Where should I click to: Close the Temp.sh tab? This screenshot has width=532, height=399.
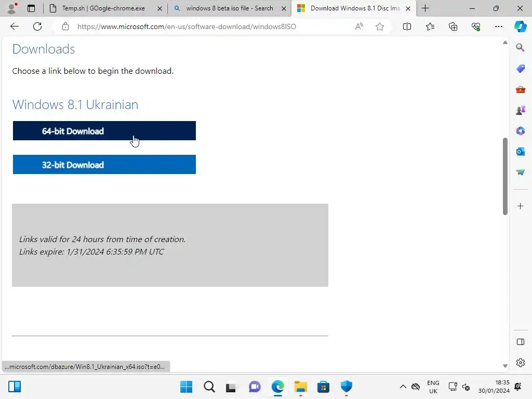tap(159, 8)
